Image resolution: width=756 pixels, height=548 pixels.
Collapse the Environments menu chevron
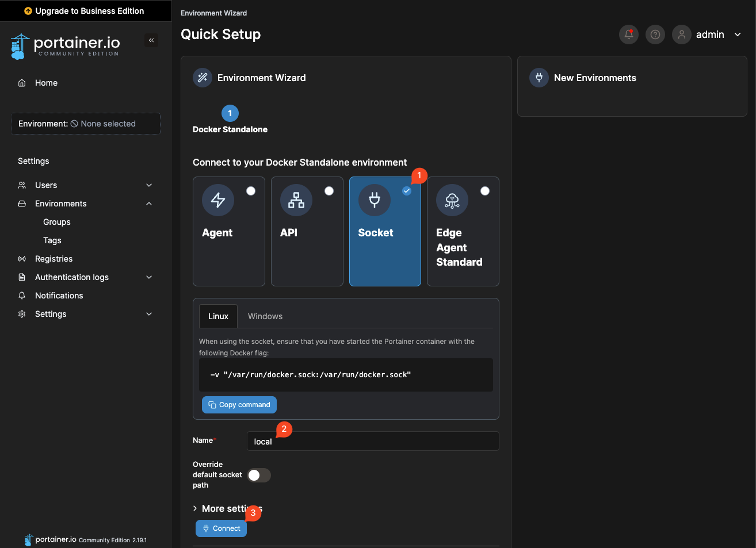coord(149,204)
